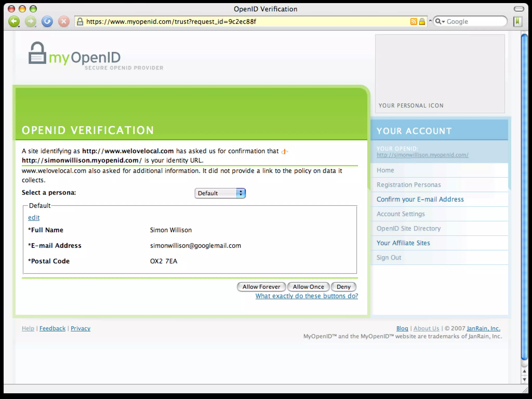
Task: Open the bookmarks icon beside search
Action: point(517,21)
